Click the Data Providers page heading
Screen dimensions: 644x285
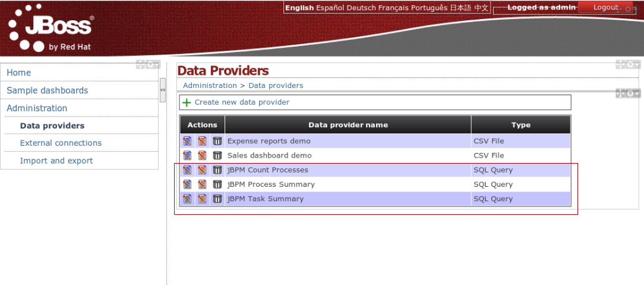tap(223, 71)
